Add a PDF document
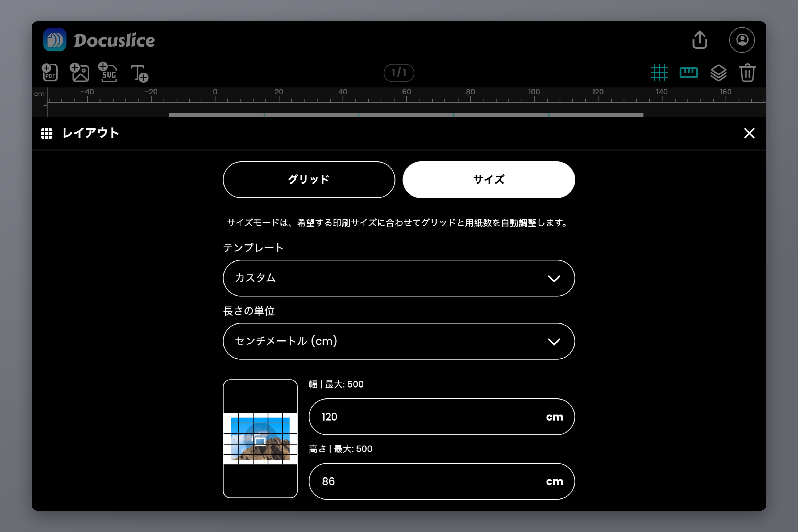The width and height of the screenshot is (798, 532). tap(50, 72)
